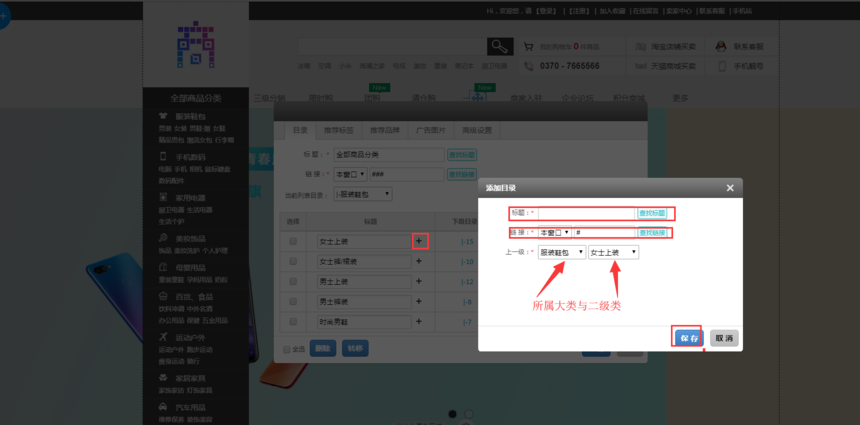Click the 取消 button in 添加目录 dialog
The image size is (860, 425).
click(725, 338)
